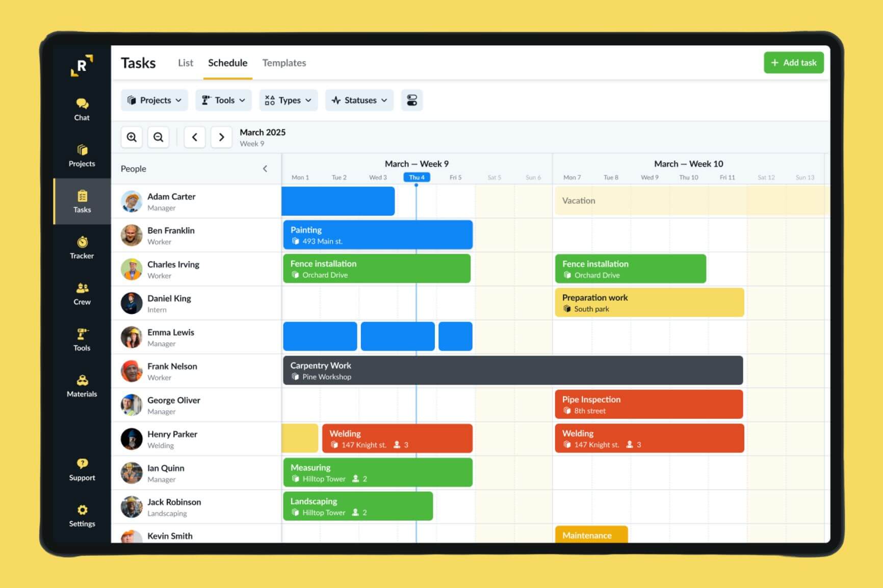Click the Fri 11 day header
Image resolution: width=883 pixels, height=588 pixels.
(x=728, y=177)
